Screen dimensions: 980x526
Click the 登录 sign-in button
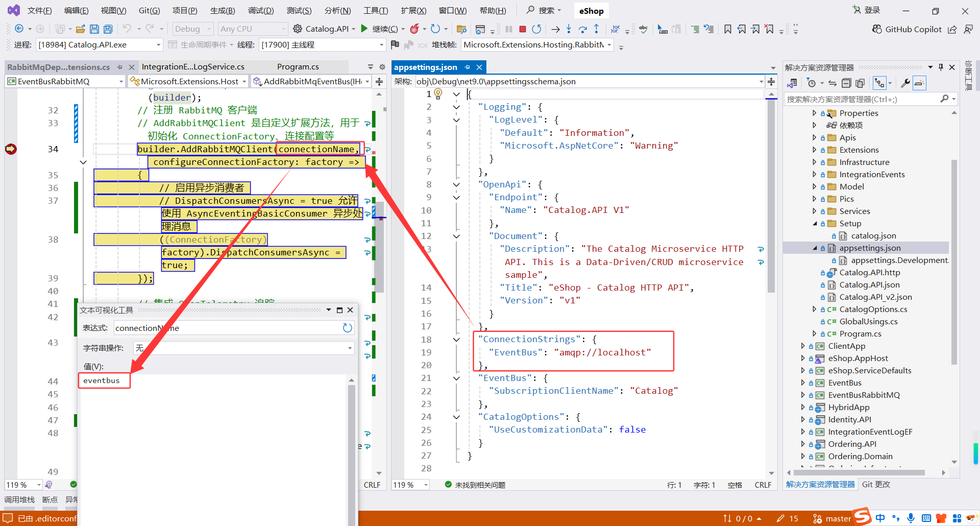pyautogui.click(x=867, y=10)
